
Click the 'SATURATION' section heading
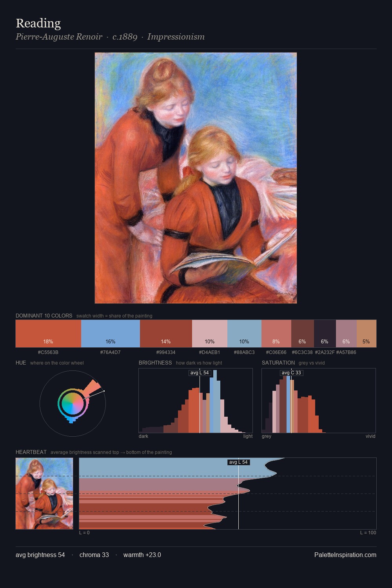click(278, 363)
